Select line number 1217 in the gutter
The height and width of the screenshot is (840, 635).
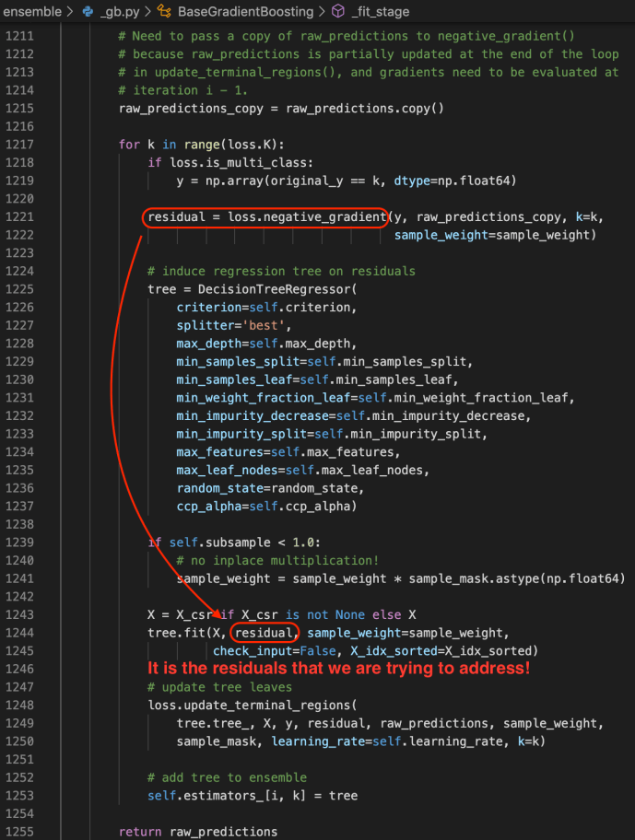pos(20,145)
